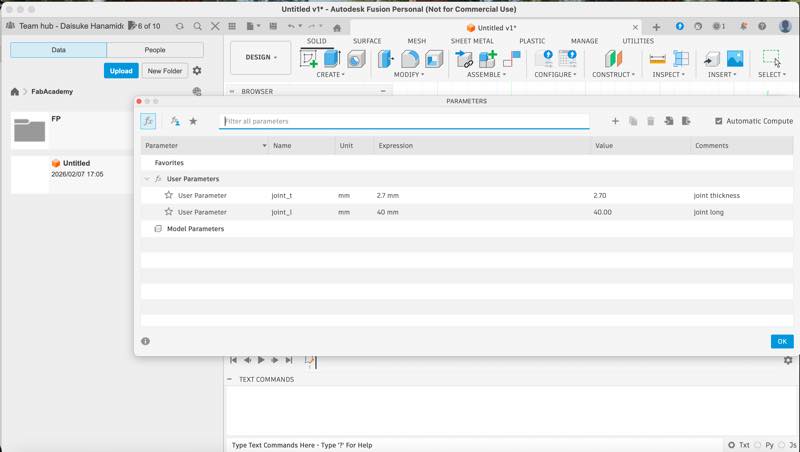The image size is (800, 452).
Task: Click the grid data panel toggle icon
Action: coord(232,26)
